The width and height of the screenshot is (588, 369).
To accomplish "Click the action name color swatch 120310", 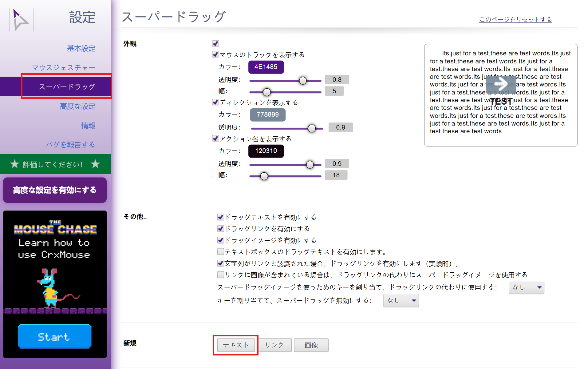I will click(266, 151).
